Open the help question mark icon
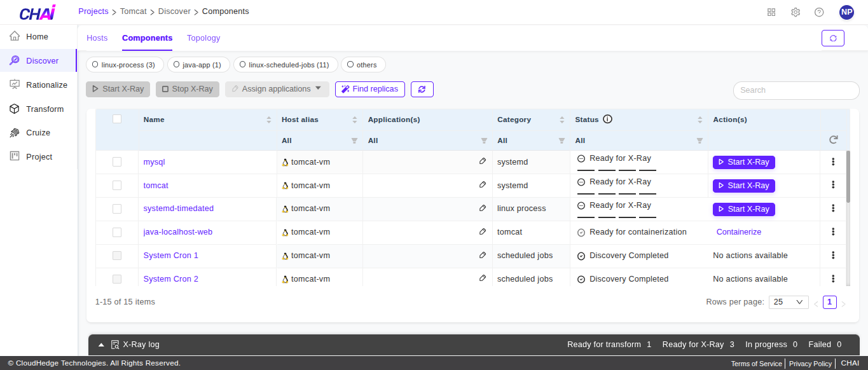The width and height of the screenshot is (868, 370). (819, 12)
